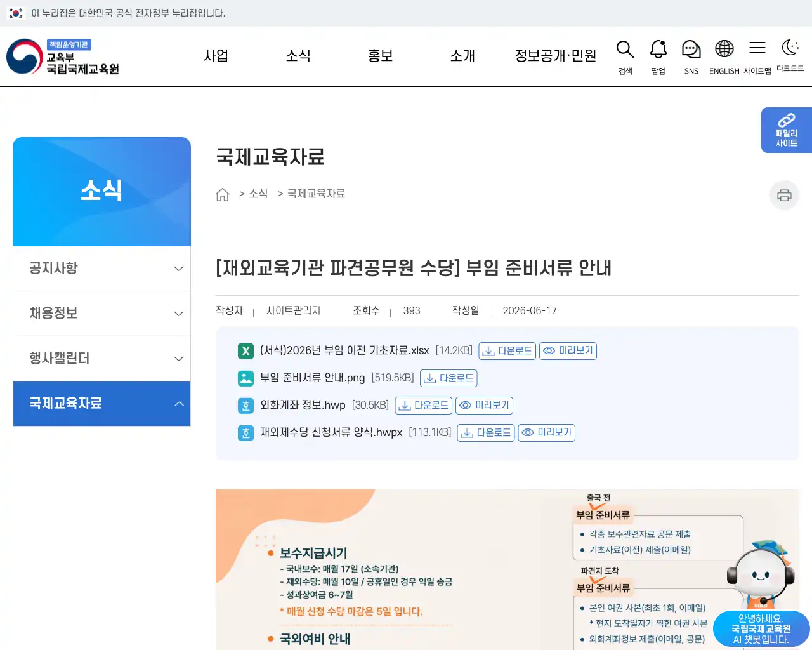Click the AI 챗봇 greeting bubble

(761, 629)
